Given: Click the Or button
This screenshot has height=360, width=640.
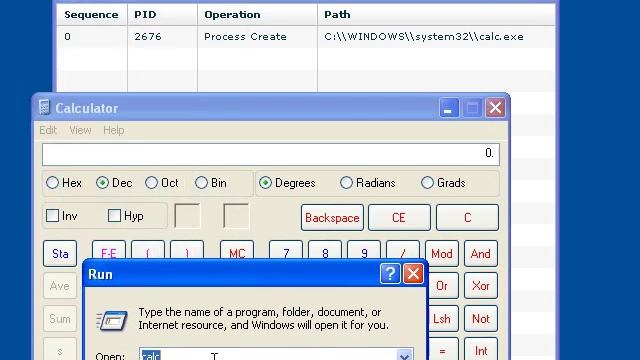Looking at the screenshot, I should tap(443, 285).
